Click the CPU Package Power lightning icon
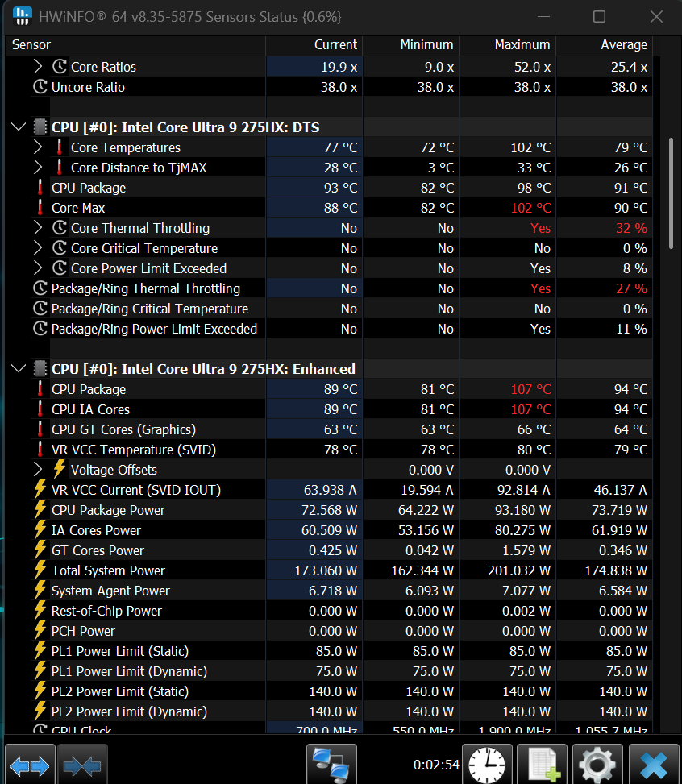 pyautogui.click(x=40, y=510)
